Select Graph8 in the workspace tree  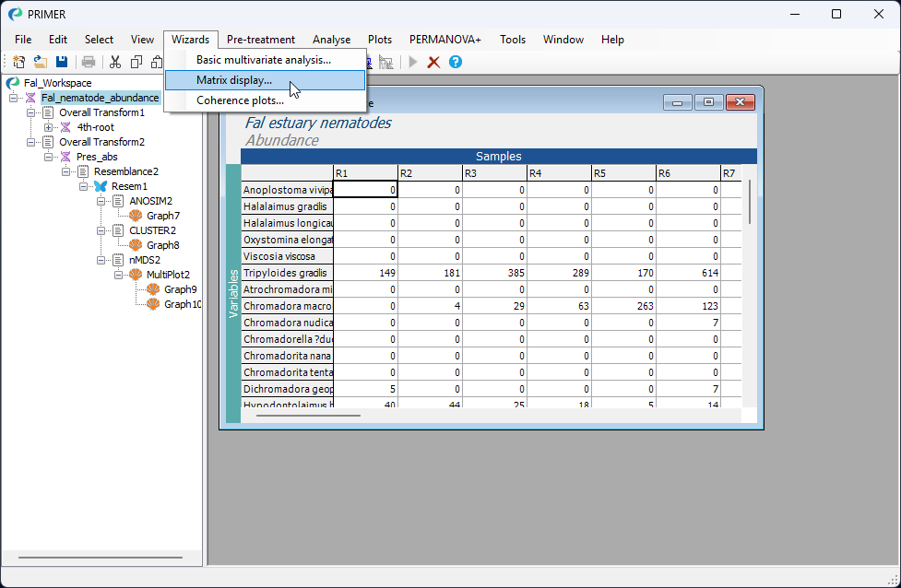coord(162,245)
